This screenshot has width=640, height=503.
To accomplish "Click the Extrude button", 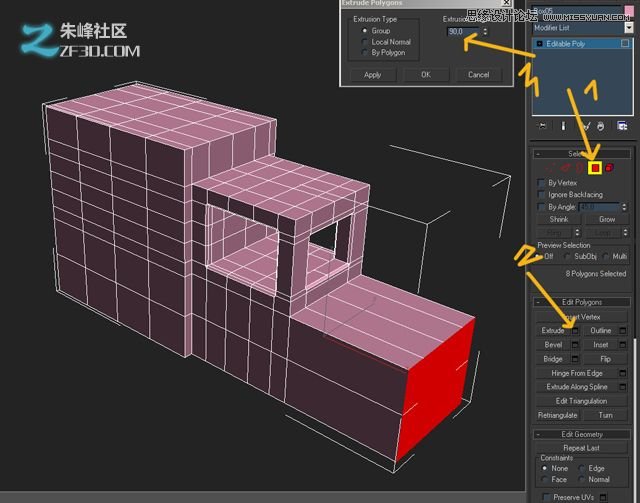I will click(x=553, y=331).
